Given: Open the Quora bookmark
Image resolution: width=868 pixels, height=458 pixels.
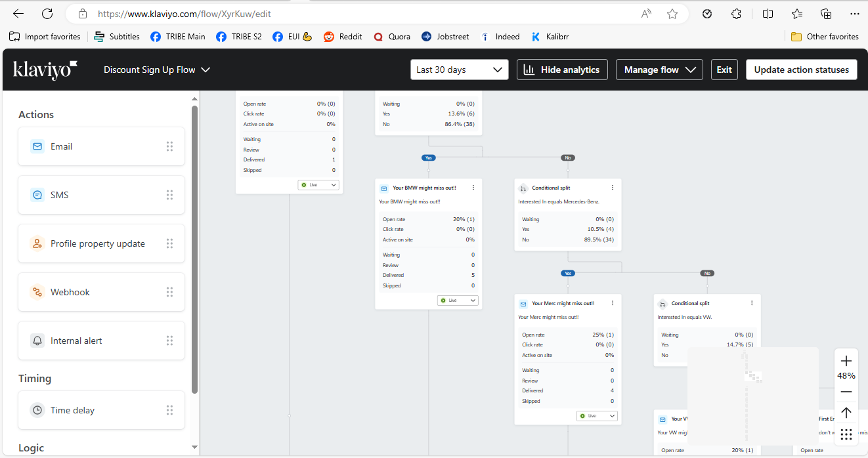Looking at the screenshot, I should pos(392,37).
